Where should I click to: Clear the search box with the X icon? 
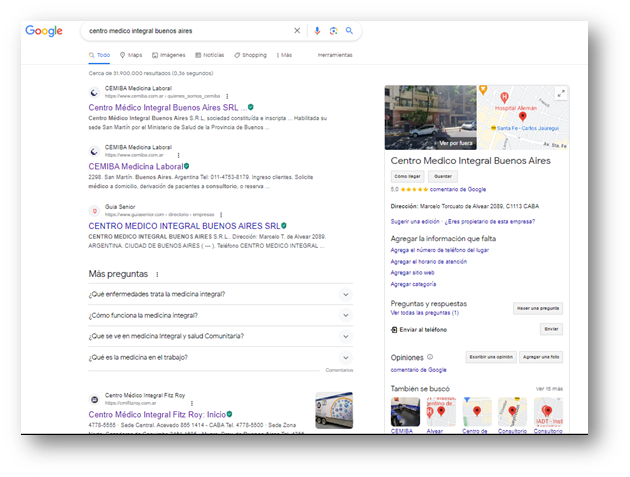(x=297, y=31)
